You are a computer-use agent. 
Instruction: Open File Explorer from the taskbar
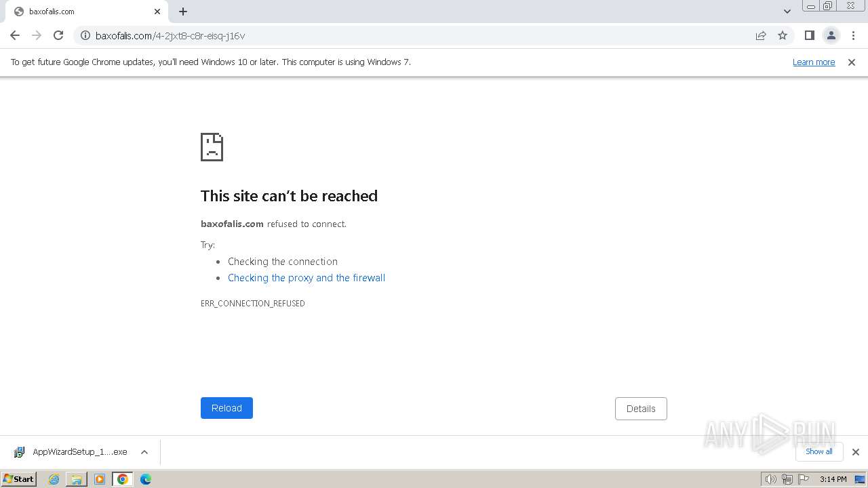pos(77,479)
